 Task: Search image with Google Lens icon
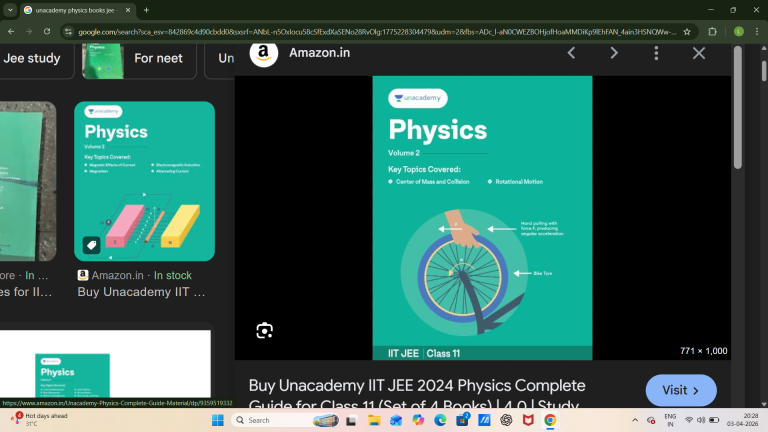(x=264, y=331)
